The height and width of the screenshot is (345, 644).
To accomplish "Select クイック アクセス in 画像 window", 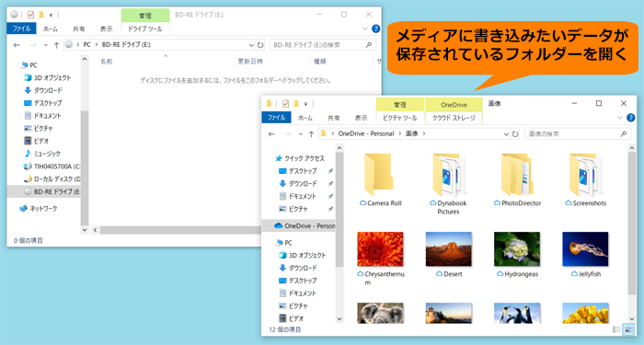I will click(299, 158).
